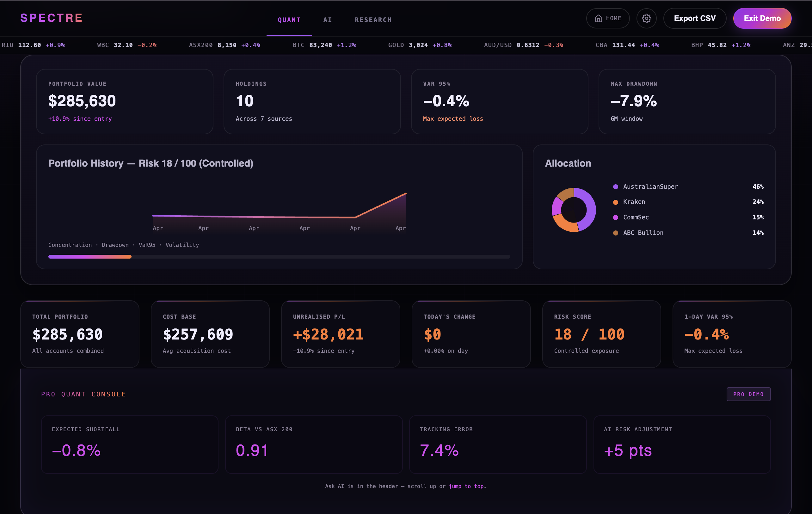Screen dimensions: 812x514
Task: Click the Unrealised P/L card
Action: pyautogui.click(x=340, y=334)
